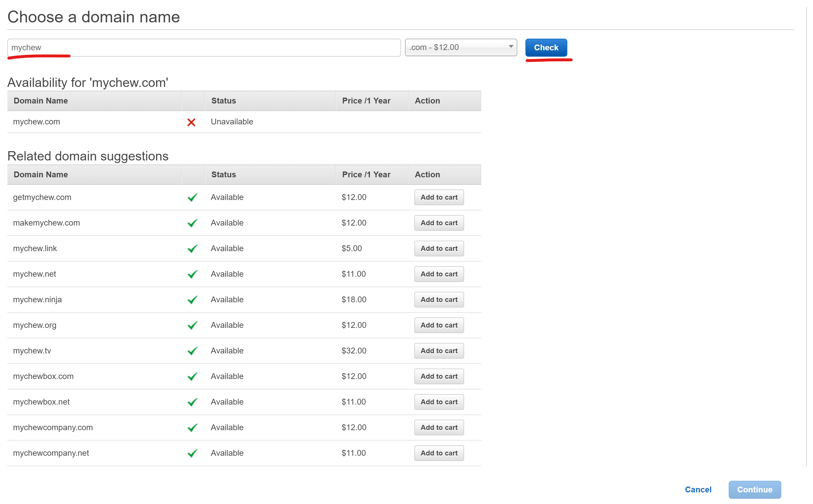
Task: Click green checkmark beside mychewcompany.net
Action: pyautogui.click(x=192, y=453)
